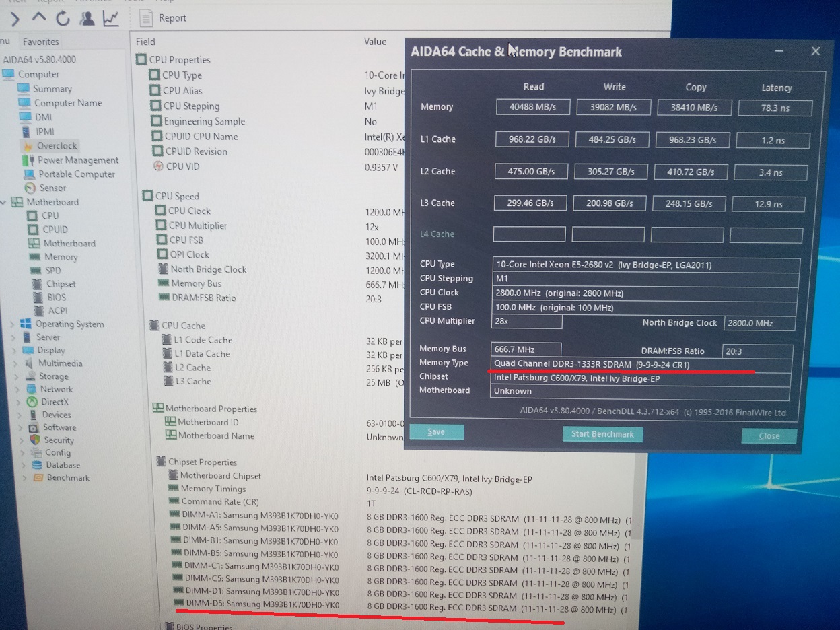The height and width of the screenshot is (630, 840).
Task: Click the Security shield icon
Action: pos(34,440)
